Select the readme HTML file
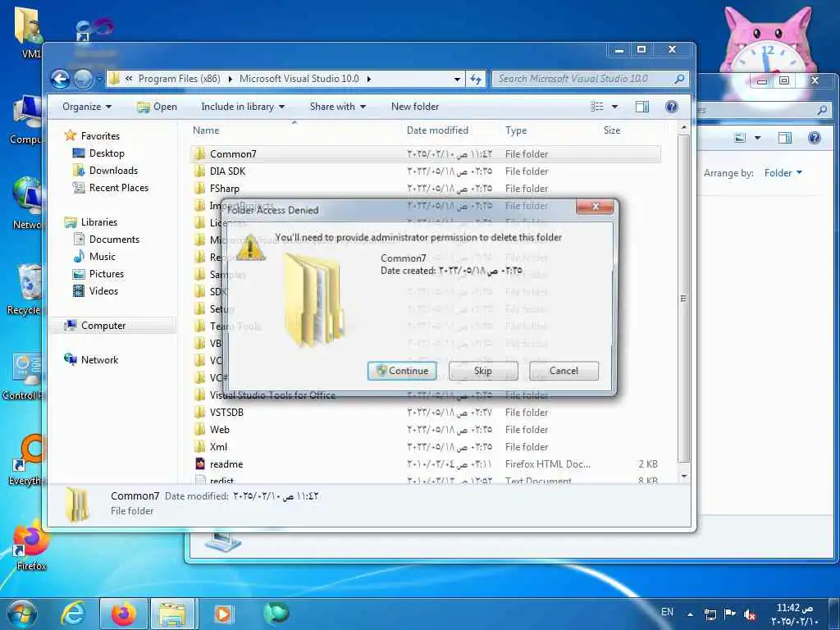Image resolution: width=840 pixels, height=630 pixels. click(226, 464)
